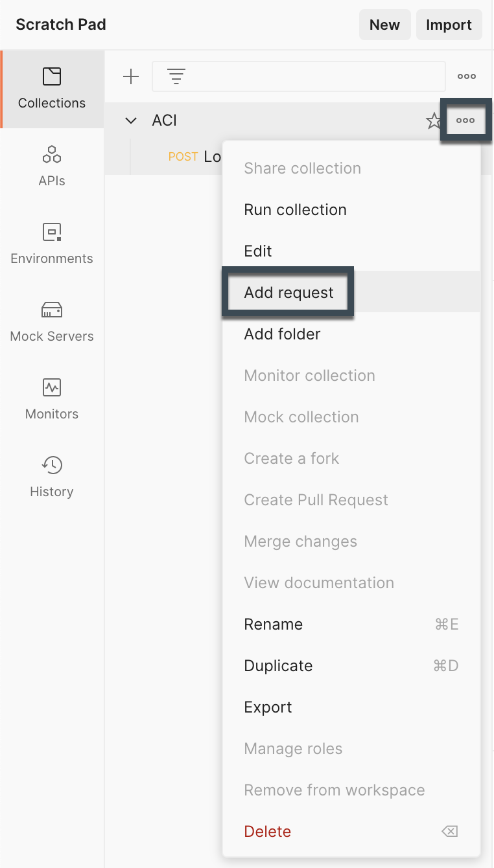
Task: Open the Mock Servers section
Action: [x=52, y=321]
